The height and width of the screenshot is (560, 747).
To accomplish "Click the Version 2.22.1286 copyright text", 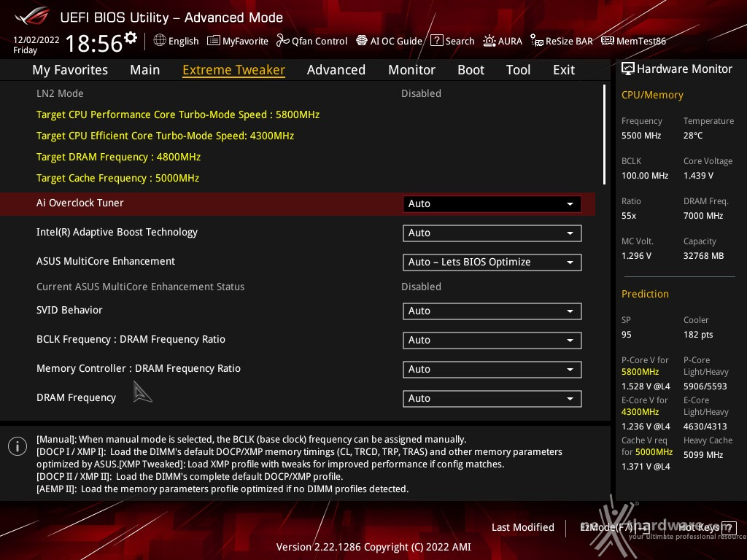I will click(373, 547).
